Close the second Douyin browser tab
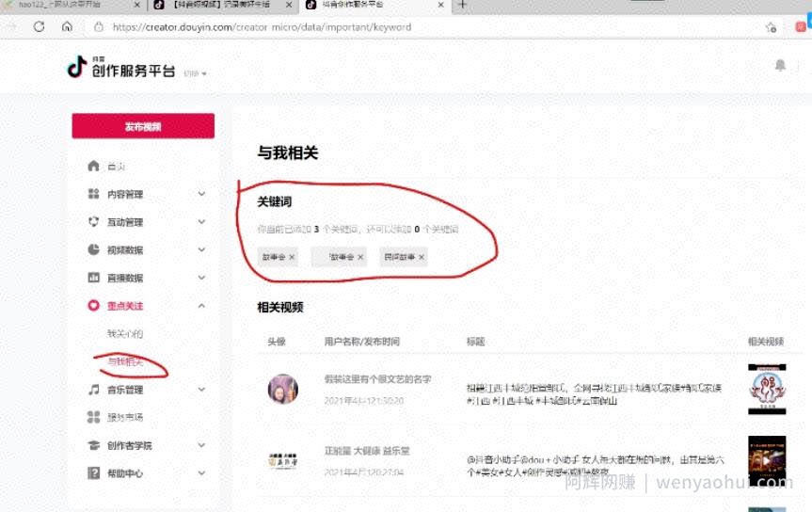This screenshot has width=812, height=512. coord(289,5)
